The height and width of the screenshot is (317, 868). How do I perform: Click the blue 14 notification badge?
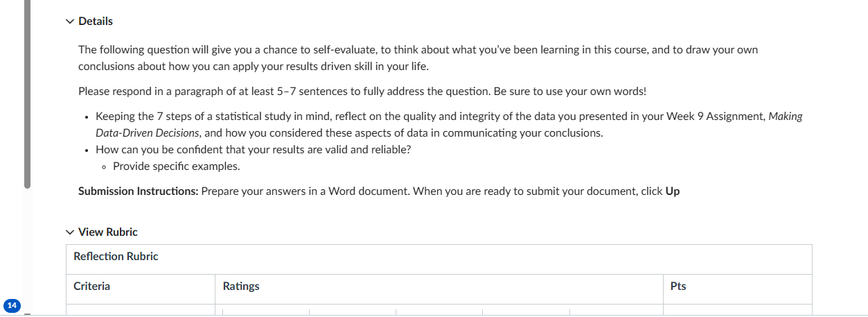12,305
